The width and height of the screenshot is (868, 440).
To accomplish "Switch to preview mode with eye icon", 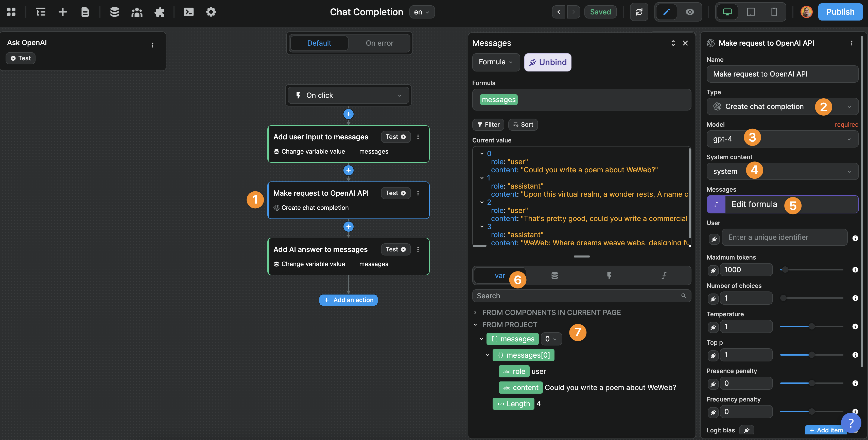I will (689, 12).
